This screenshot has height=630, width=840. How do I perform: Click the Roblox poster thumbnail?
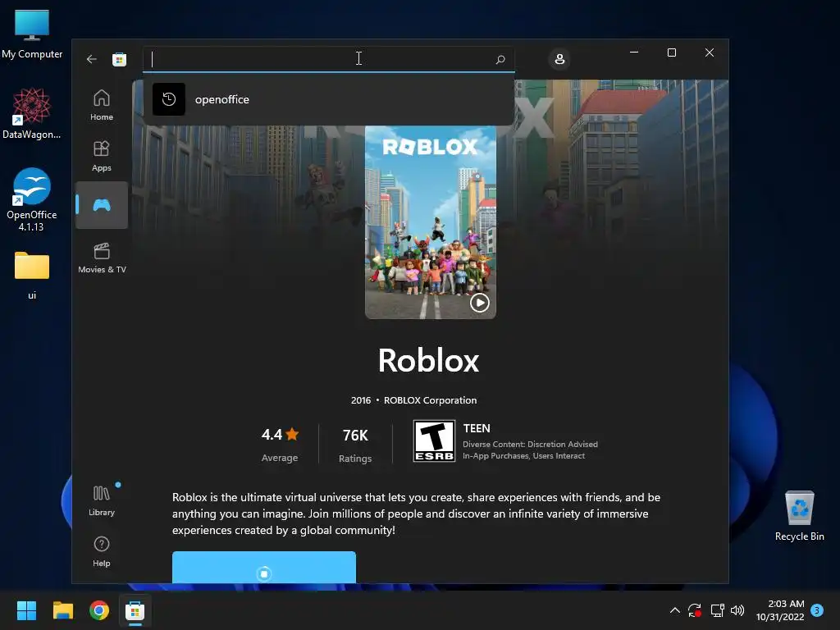[430, 222]
